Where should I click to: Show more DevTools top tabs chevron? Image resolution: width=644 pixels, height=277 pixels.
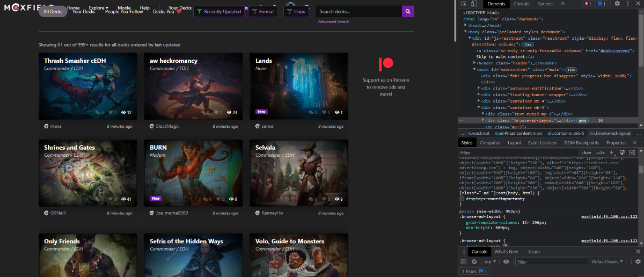coord(562,3)
